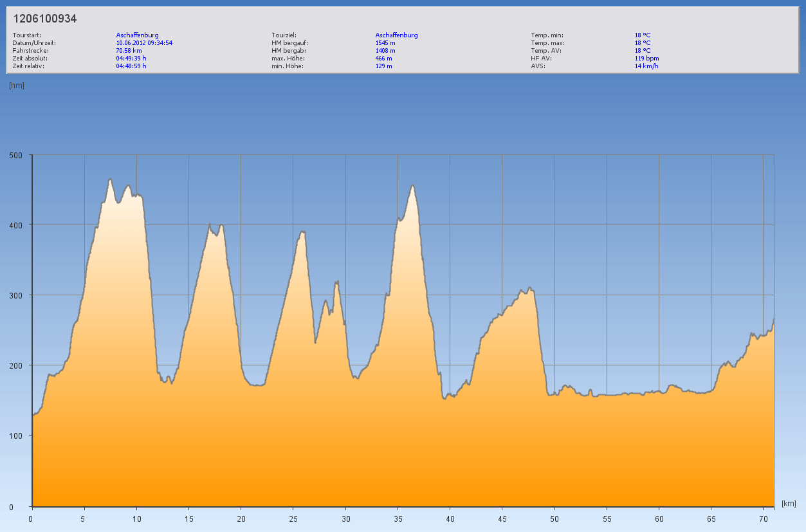Click the [km] x-axis unit label

coord(789,503)
